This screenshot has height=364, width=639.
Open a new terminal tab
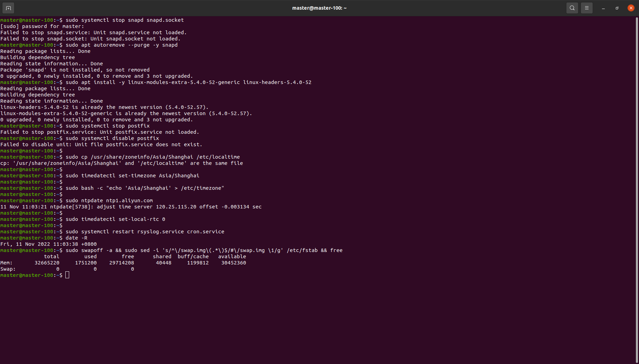8,8
